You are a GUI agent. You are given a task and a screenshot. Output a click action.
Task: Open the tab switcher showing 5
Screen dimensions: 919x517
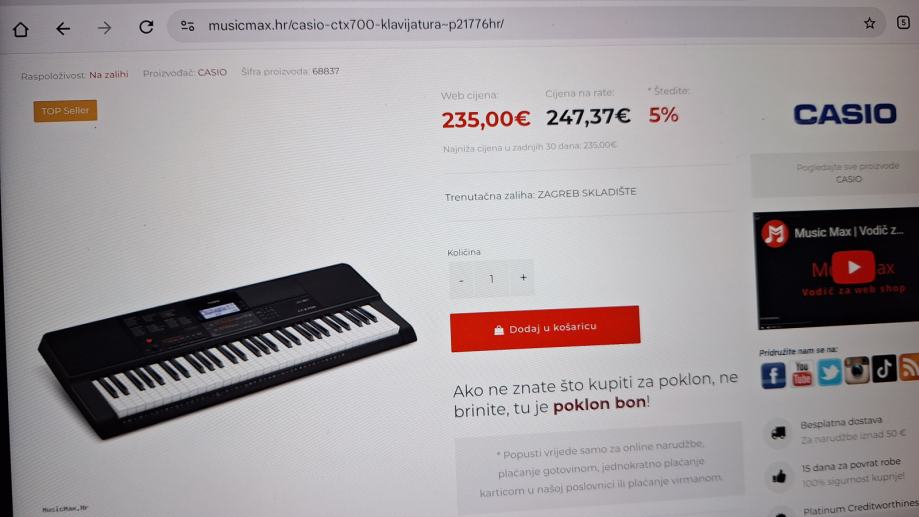click(x=903, y=22)
